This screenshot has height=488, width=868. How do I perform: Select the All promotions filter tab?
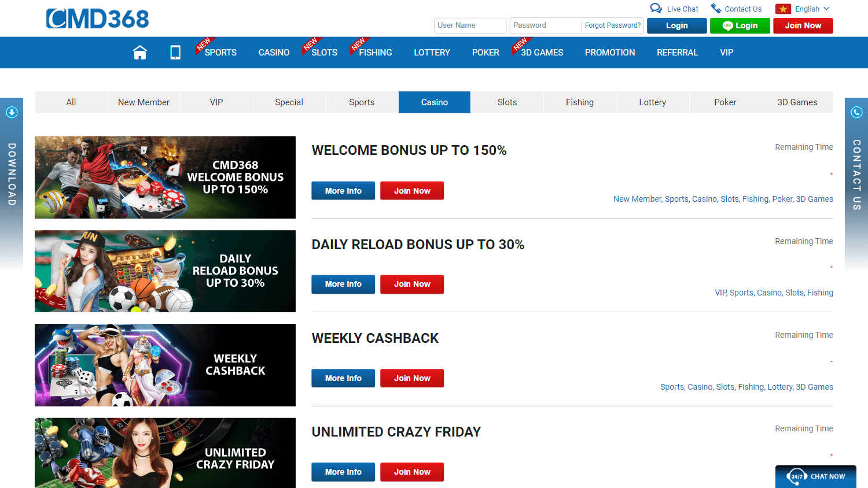(71, 102)
